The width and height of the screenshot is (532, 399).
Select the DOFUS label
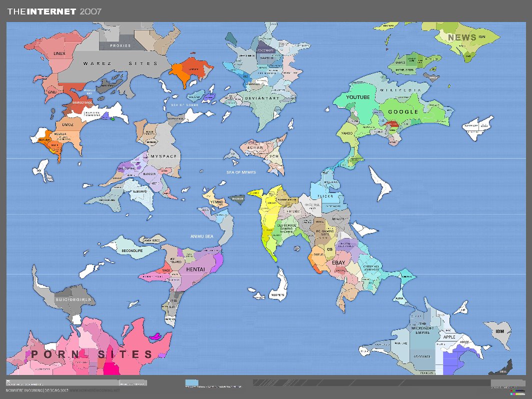pyautogui.click(x=318, y=255)
